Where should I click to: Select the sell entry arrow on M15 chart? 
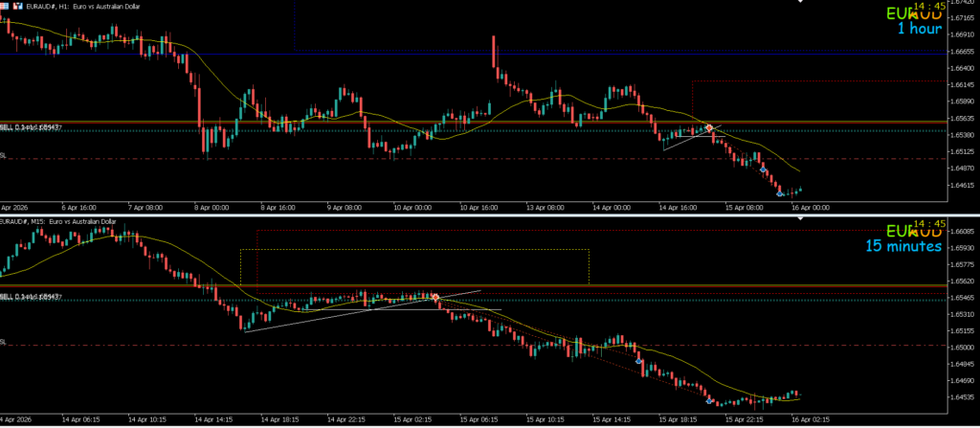point(435,298)
